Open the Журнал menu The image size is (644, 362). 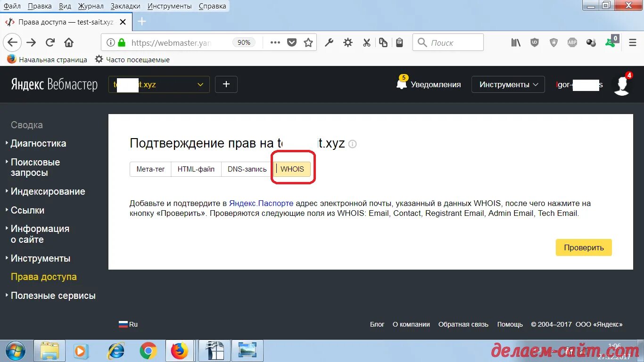91,6
